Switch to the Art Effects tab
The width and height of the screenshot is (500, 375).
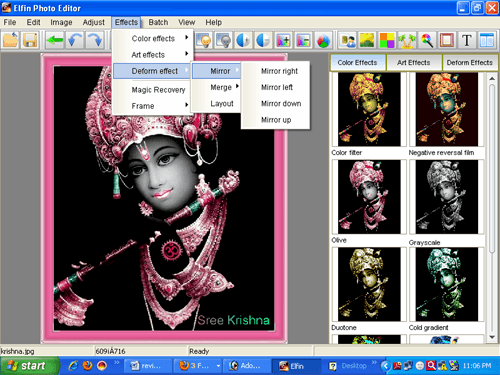[x=414, y=63]
